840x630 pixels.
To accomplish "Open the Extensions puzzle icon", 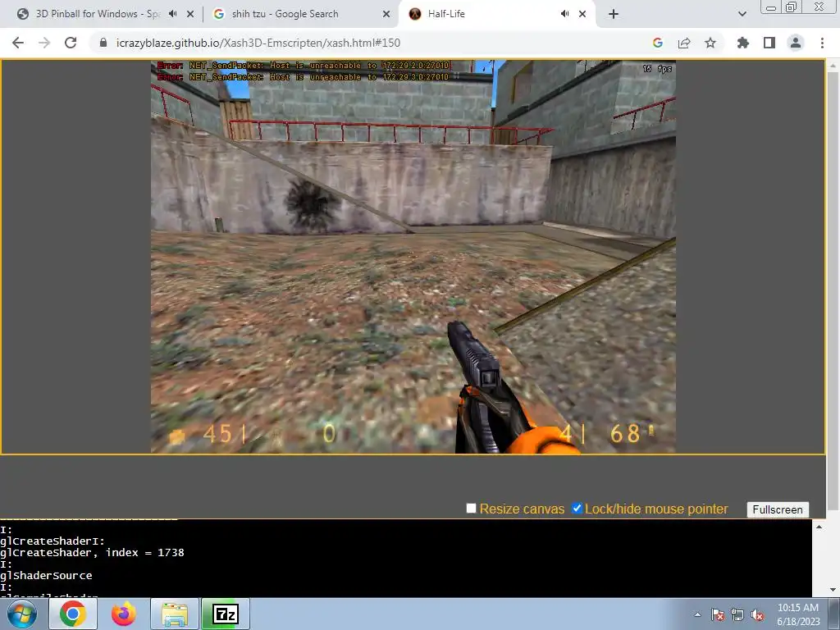I will (x=743, y=43).
